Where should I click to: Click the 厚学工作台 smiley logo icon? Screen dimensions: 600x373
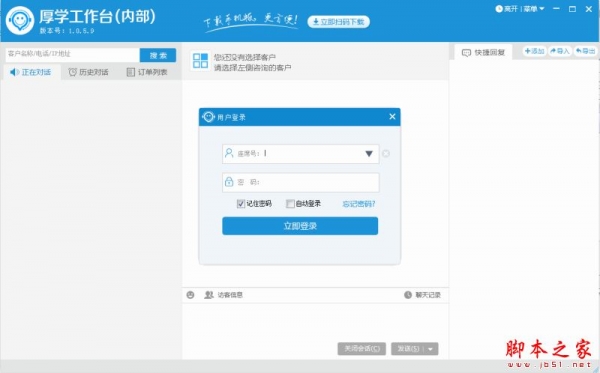[x=20, y=20]
